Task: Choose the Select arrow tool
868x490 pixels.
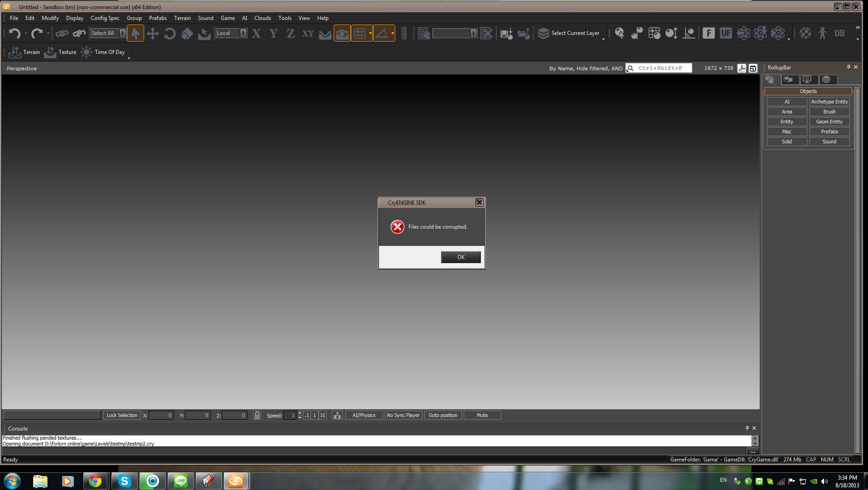Action: pos(135,33)
